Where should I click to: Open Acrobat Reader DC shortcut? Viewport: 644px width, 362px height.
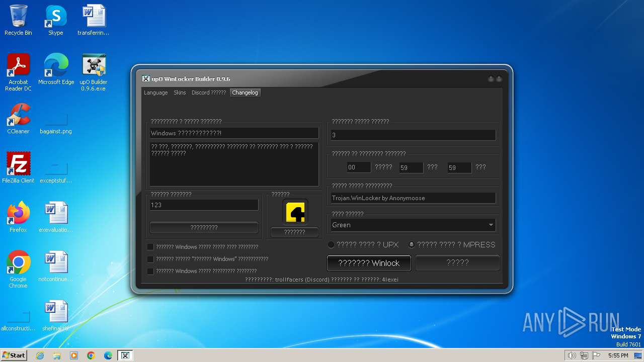(x=18, y=72)
